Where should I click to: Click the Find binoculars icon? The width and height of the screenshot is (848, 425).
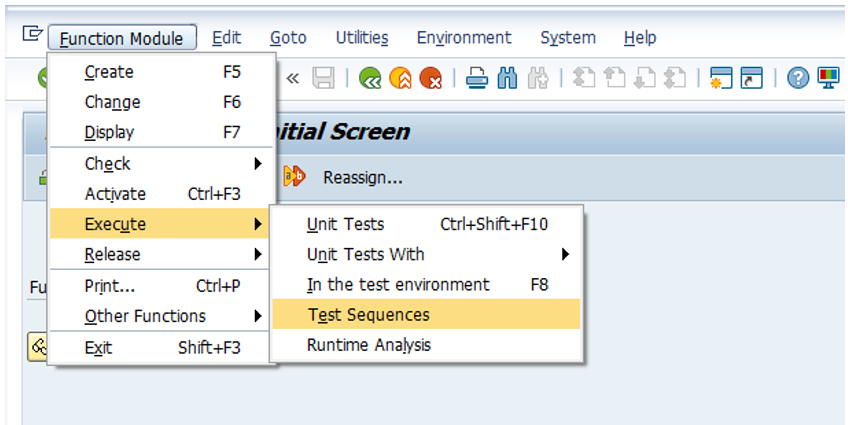(x=507, y=78)
